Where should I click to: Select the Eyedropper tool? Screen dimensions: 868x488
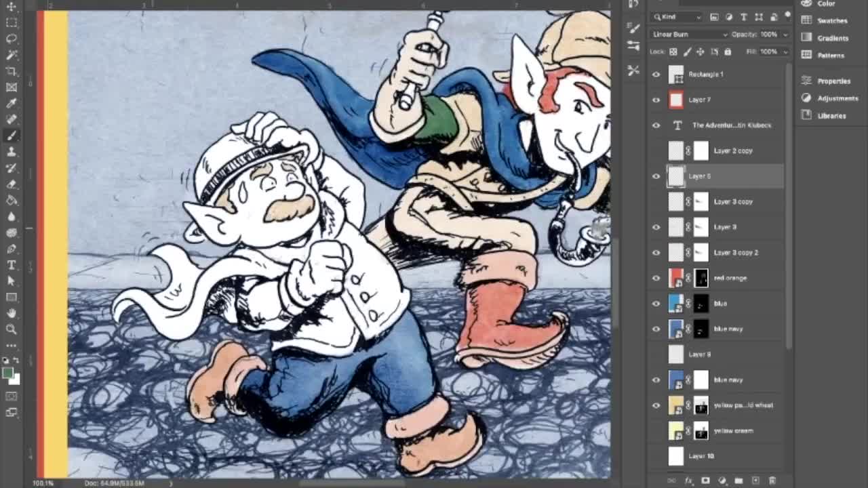tap(12, 103)
